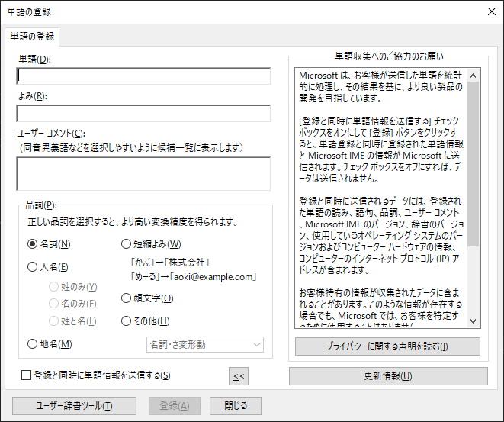Switch to the 単語の登録 tab
The width and height of the screenshot is (504, 422).
[32, 37]
